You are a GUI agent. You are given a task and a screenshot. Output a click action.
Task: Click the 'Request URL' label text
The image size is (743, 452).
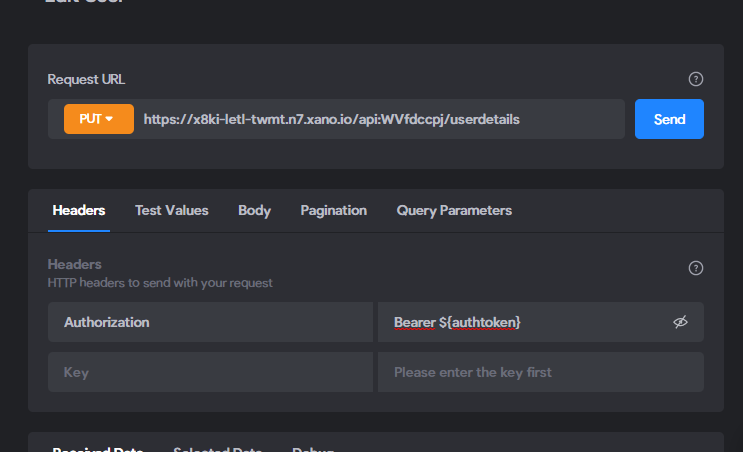[86, 79]
